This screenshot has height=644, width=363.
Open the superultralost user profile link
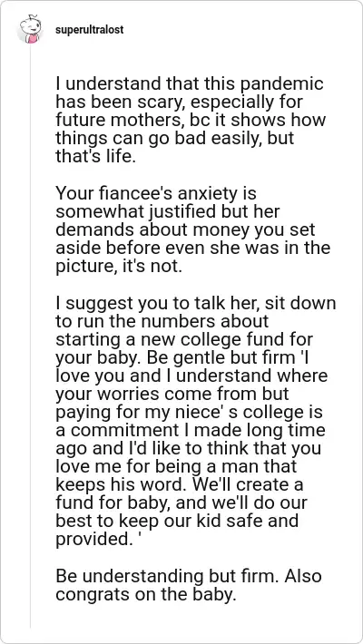point(89,30)
